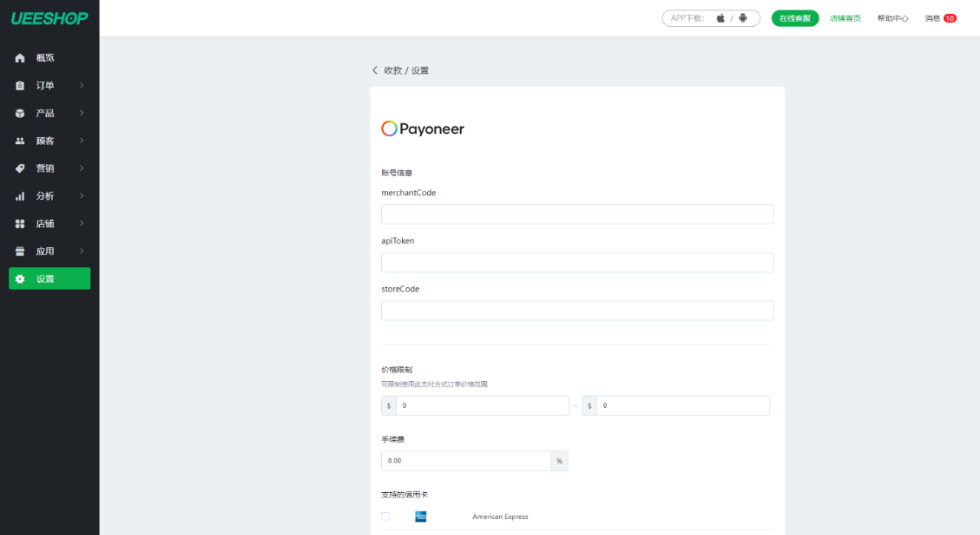
Task: Open the 帮助中心 link
Action: [x=893, y=18]
